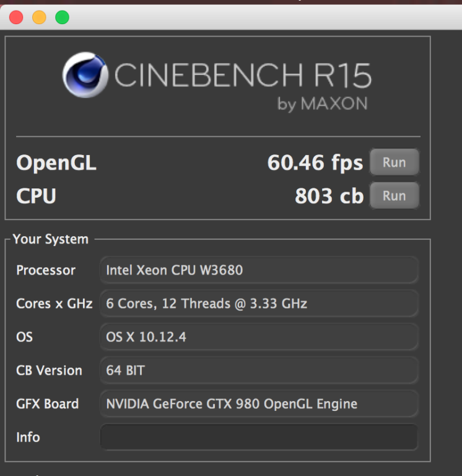
Task: Click the GFX Board label
Action: point(47,403)
